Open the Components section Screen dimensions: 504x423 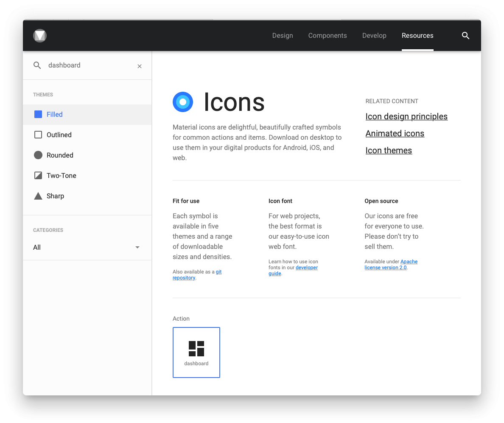(328, 35)
